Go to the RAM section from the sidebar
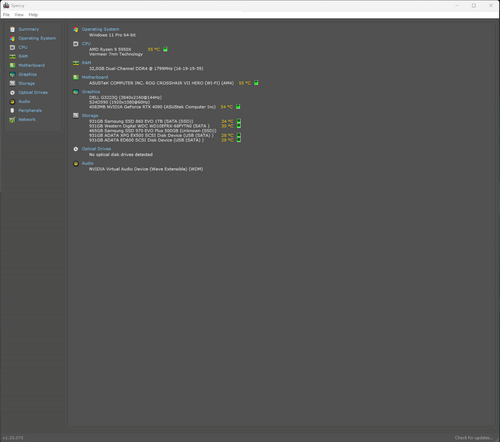 point(23,56)
